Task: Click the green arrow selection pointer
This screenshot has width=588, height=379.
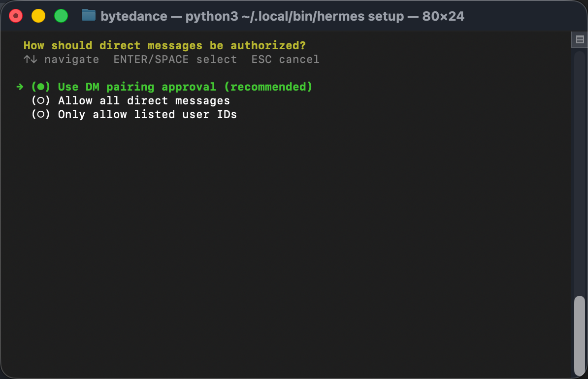Action: [20, 87]
